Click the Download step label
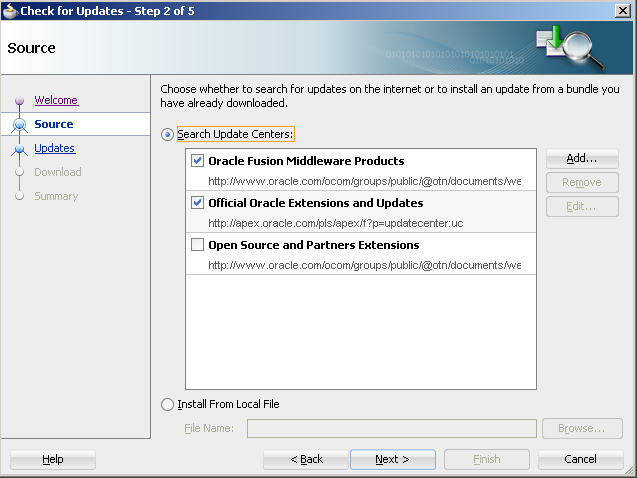This screenshot has height=478, width=637. pos(58,172)
